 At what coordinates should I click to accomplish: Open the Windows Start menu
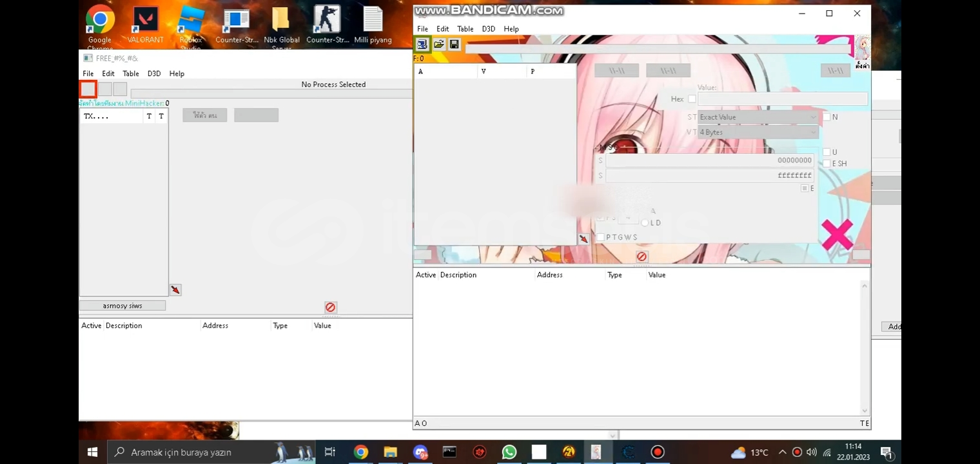(x=92, y=452)
